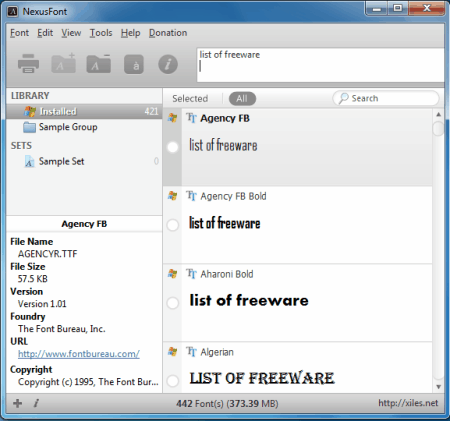450x421 pixels.
Task: Open the Donation menu
Action: click(x=168, y=33)
